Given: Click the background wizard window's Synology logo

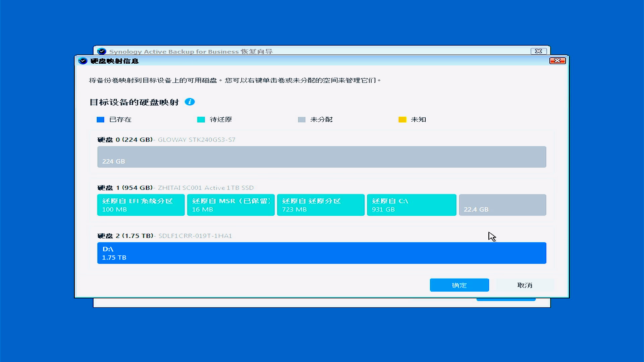Looking at the screenshot, I should [102, 51].
